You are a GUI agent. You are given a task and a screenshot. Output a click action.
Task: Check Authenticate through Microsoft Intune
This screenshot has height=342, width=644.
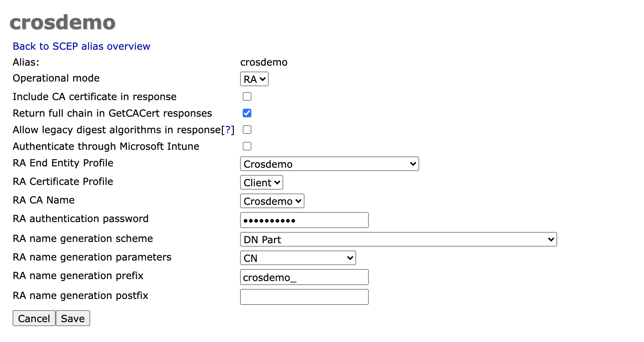[247, 146]
